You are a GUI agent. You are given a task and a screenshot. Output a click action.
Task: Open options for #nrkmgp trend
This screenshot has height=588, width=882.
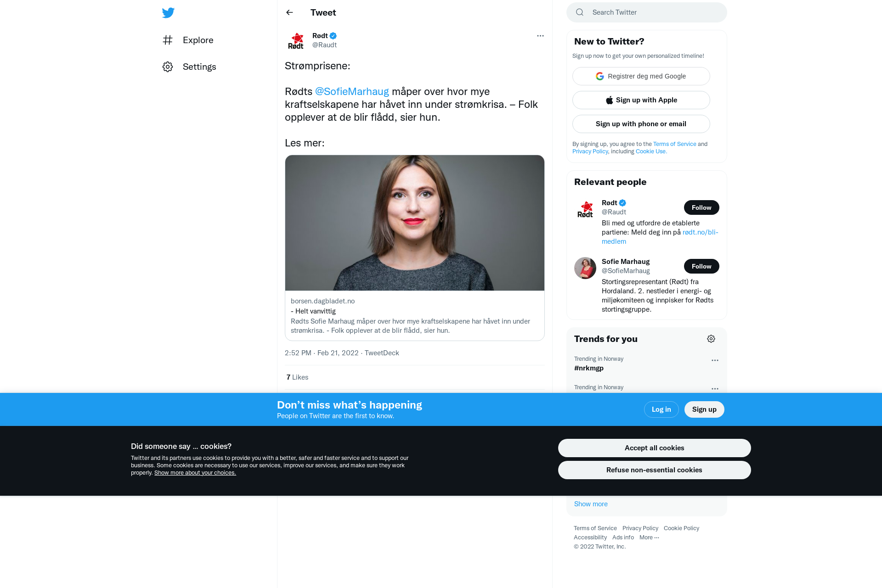point(715,360)
